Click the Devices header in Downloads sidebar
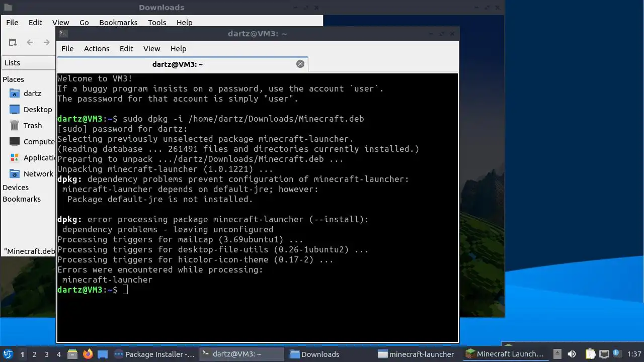This screenshot has height=362, width=644. [x=16, y=188]
